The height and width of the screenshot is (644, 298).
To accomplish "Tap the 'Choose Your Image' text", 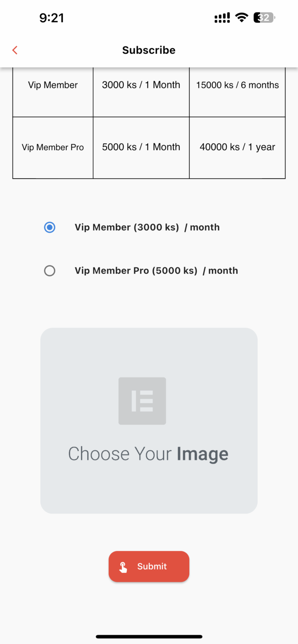I will (148, 454).
